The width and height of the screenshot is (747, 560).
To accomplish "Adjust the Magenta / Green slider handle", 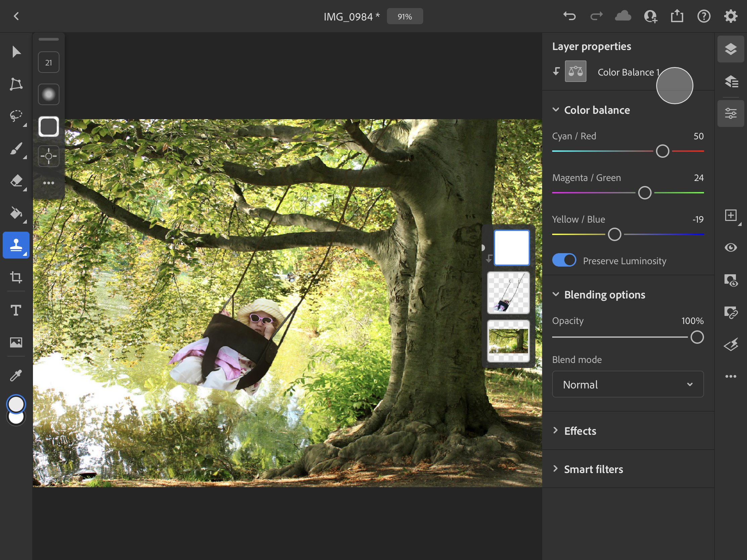I will coord(645,193).
